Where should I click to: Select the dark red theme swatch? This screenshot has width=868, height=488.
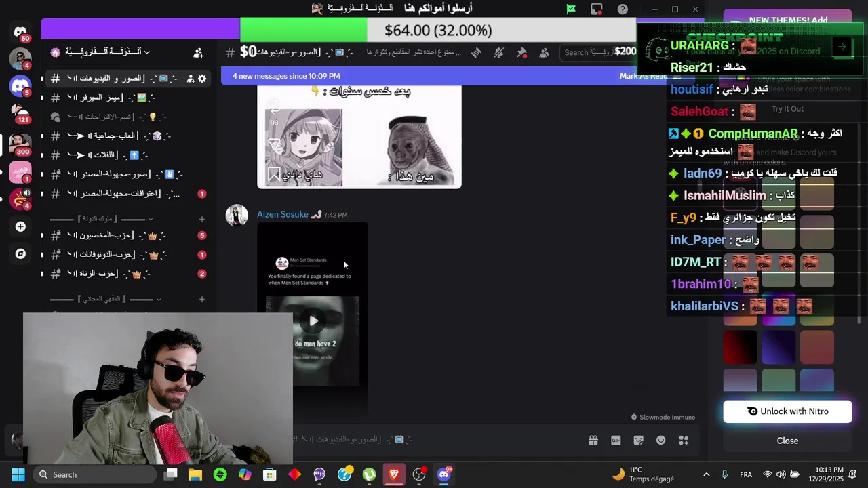click(740, 348)
